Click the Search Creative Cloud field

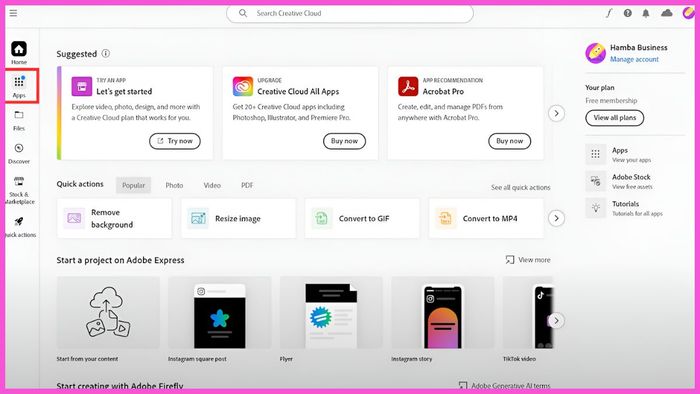pyautogui.click(x=350, y=13)
